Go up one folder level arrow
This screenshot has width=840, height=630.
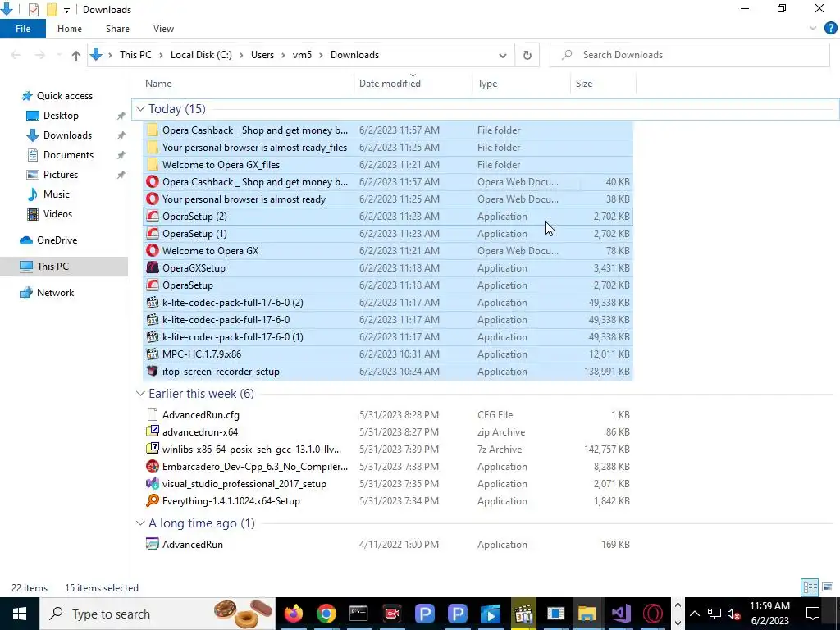pos(76,55)
